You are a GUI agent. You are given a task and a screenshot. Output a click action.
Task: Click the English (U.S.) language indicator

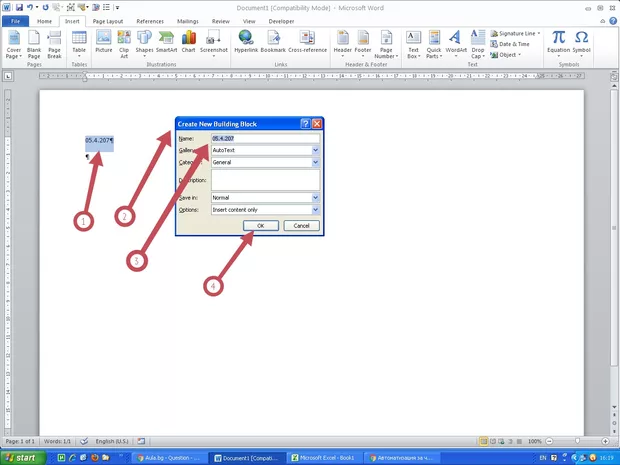(112, 441)
